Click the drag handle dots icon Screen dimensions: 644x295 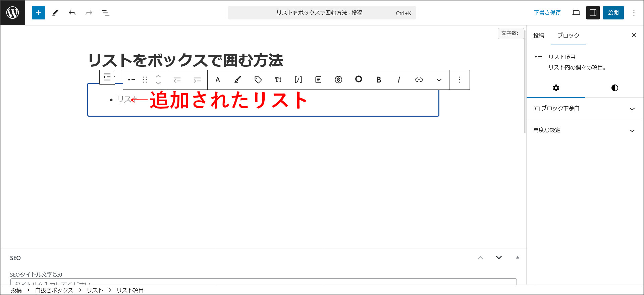pos(145,80)
